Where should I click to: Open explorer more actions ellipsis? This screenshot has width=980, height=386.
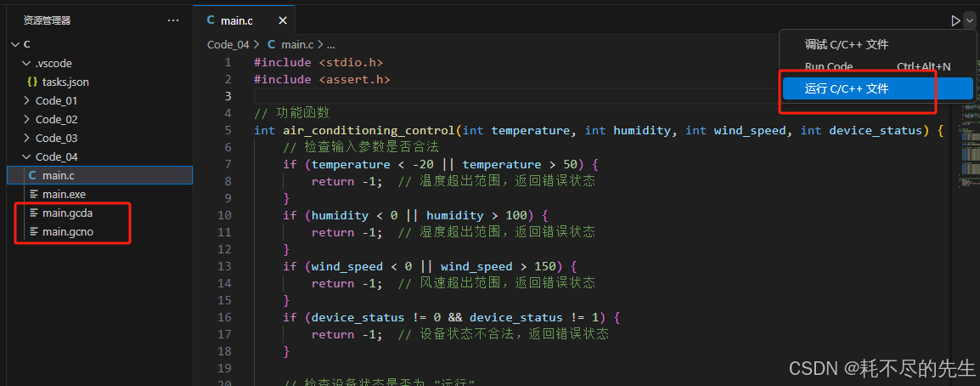[173, 20]
